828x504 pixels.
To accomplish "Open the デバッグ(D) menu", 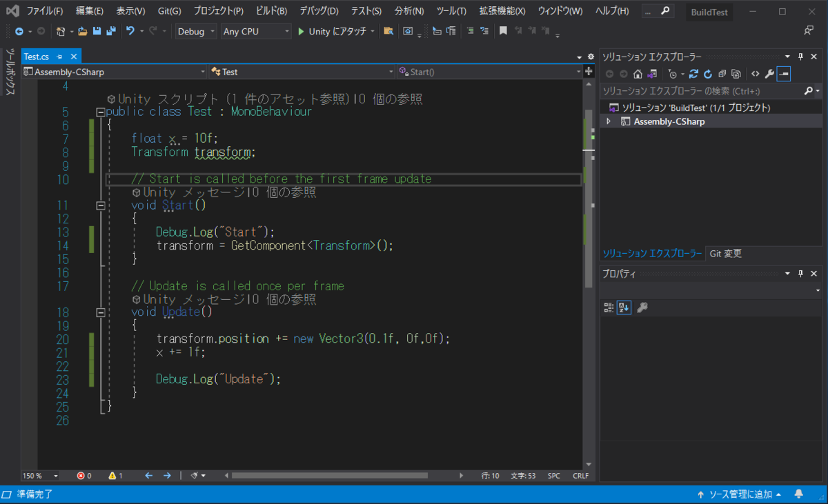I will pos(319,11).
